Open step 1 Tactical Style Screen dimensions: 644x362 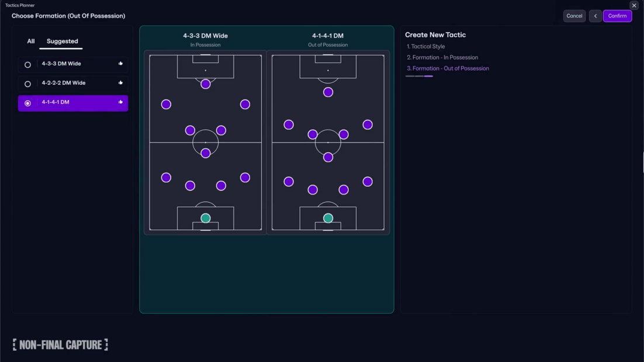(x=427, y=46)
